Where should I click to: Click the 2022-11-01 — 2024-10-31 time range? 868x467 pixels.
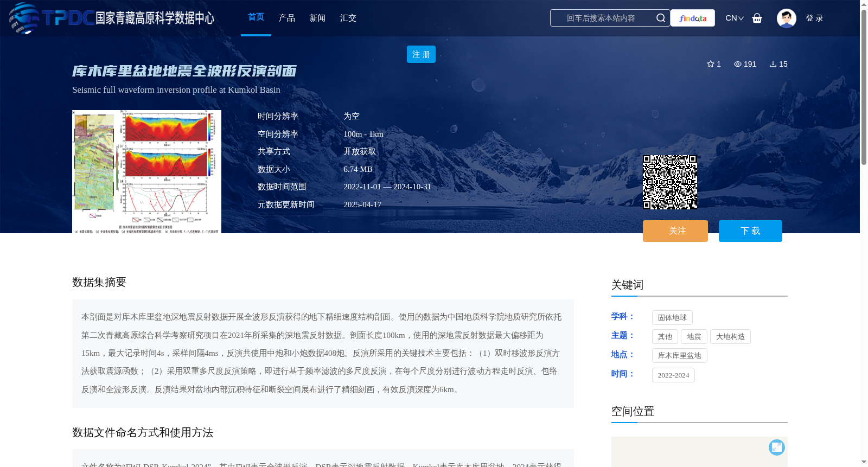387,187
